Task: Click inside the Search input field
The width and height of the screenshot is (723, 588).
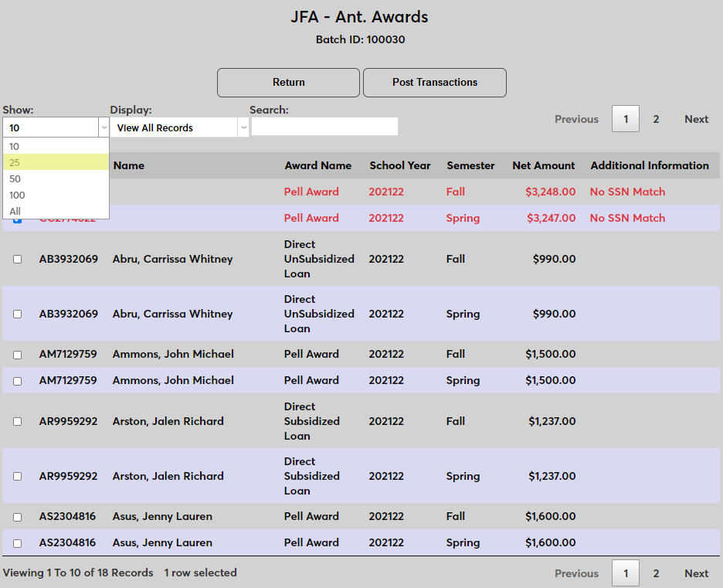Action: coord(324,126)
